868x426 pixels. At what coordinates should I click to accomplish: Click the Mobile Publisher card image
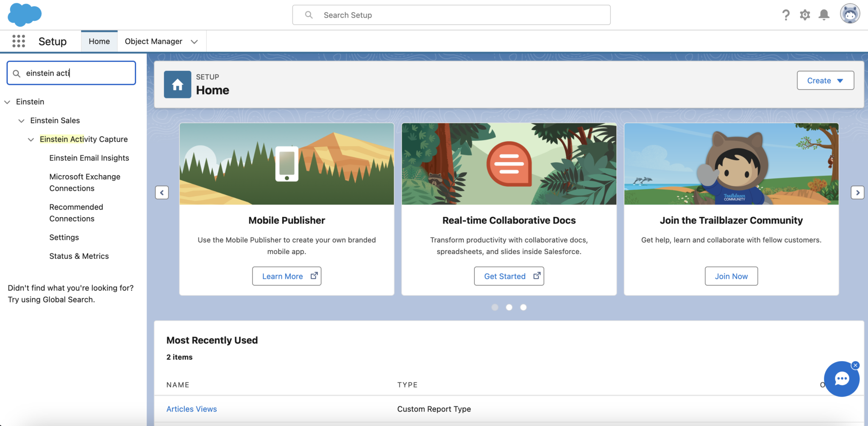(287, 164)
